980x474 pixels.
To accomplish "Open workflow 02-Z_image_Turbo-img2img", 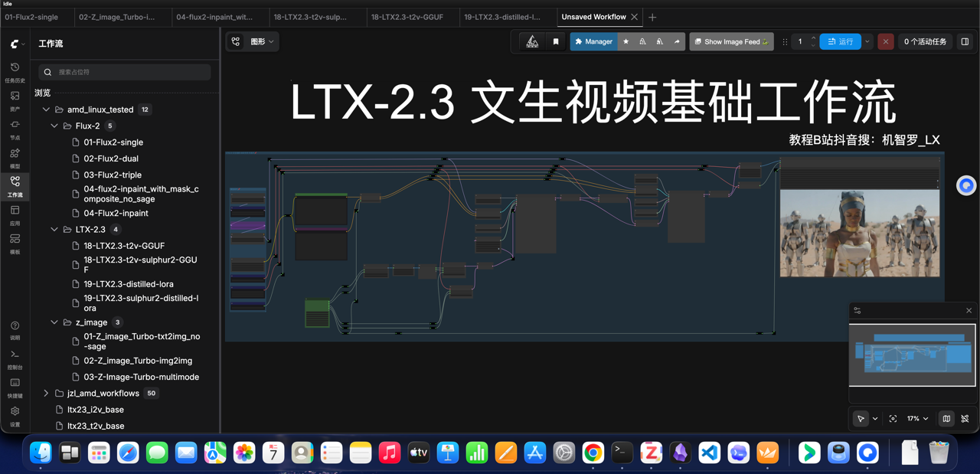I will pos(138,361).
